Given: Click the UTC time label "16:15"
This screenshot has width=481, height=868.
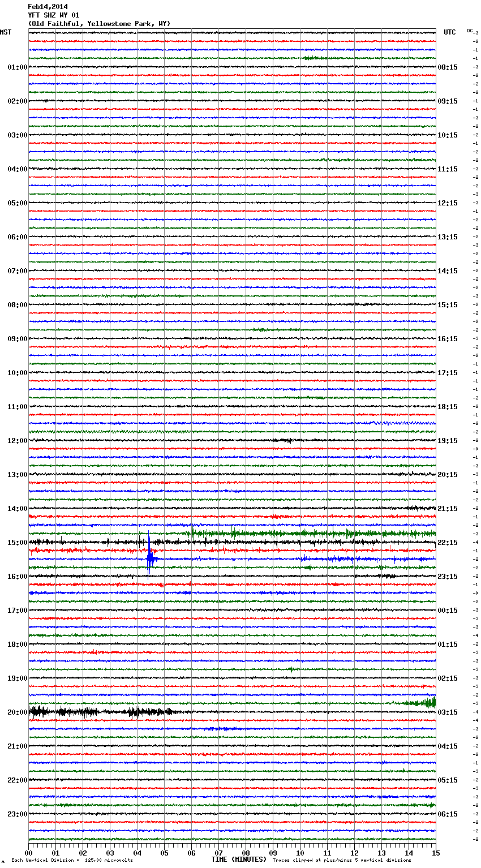Looking at the screenshot, I should [448, 339].
